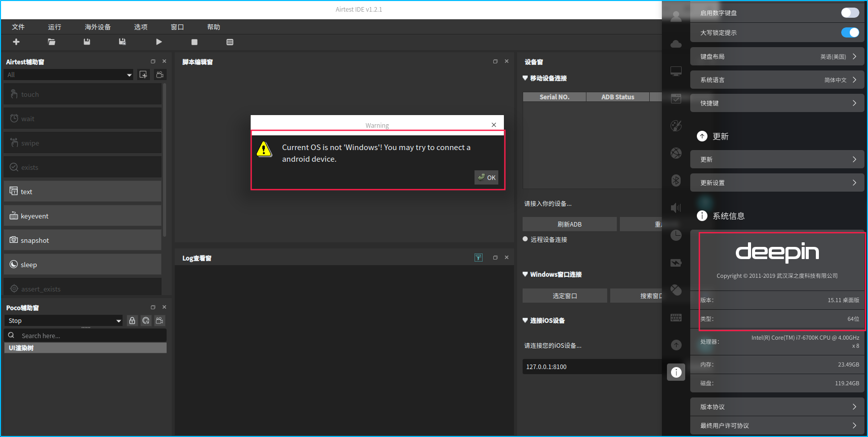The width and height of the screenshot is (868, 437).
Task: Open the 运行 menu
Action: [x=55, y=27]
